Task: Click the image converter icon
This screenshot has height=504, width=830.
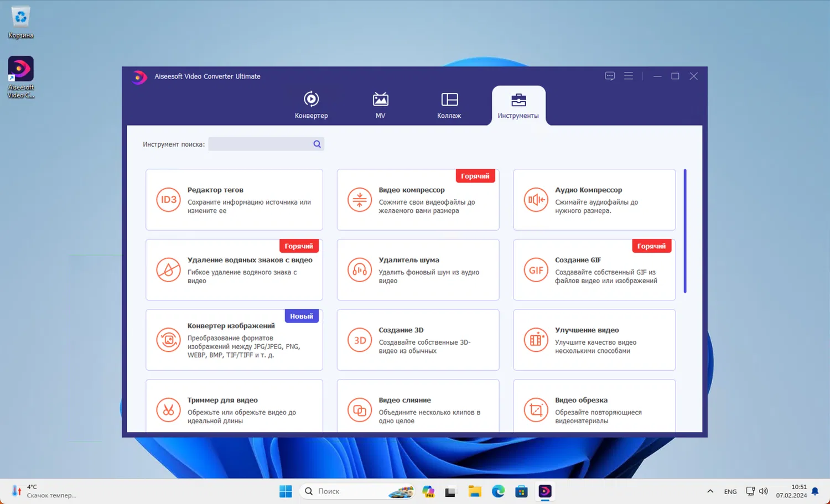Action: [168, 340]
